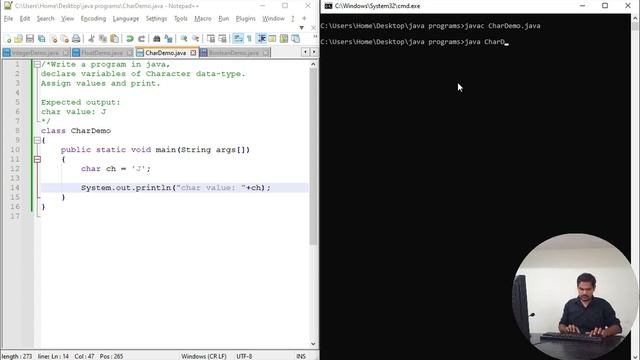The image size is (640, 360).
Task: Open the Document Map toolbar icon
Action: [x=284, y=39]
